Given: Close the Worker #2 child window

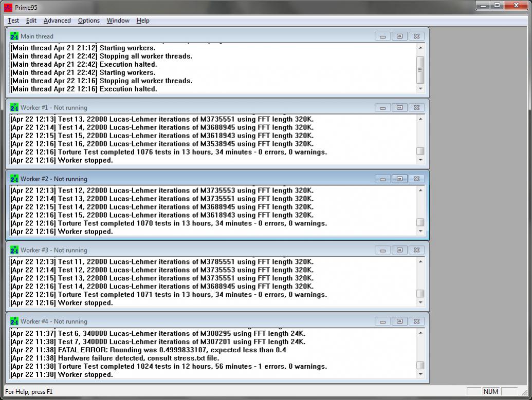Looking at the screenshot, I should coord(417,179).
